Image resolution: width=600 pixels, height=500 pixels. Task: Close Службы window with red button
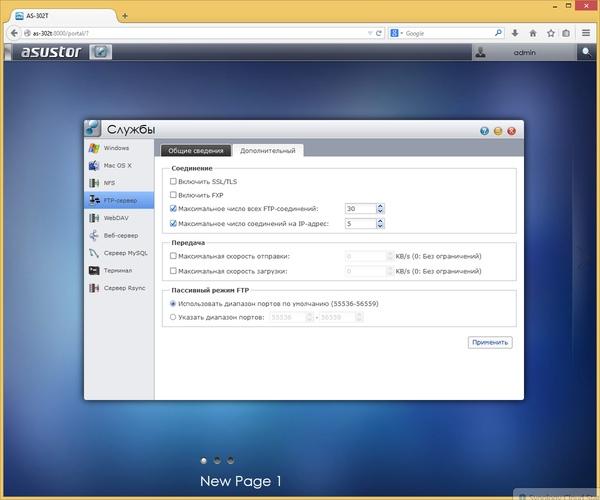tap(512, 131)
